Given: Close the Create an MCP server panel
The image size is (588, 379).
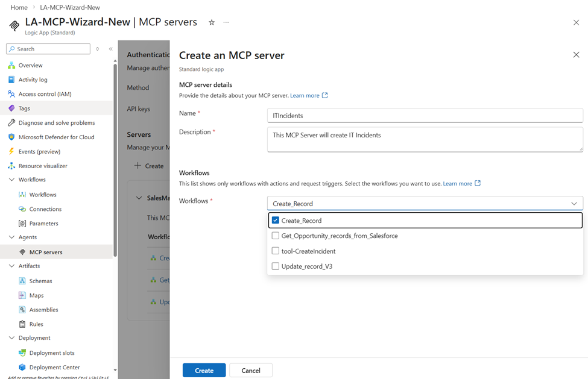Looking at the screenshot, I should tap(576, 55).
